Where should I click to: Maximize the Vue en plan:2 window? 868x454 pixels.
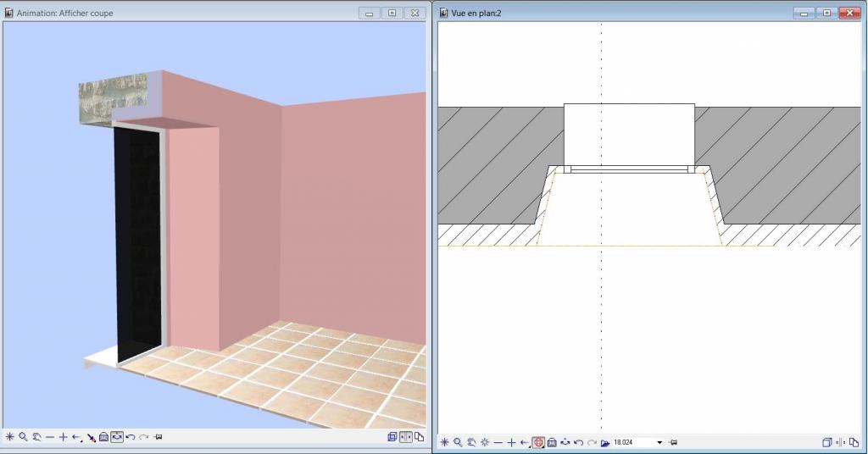point(826,13)
